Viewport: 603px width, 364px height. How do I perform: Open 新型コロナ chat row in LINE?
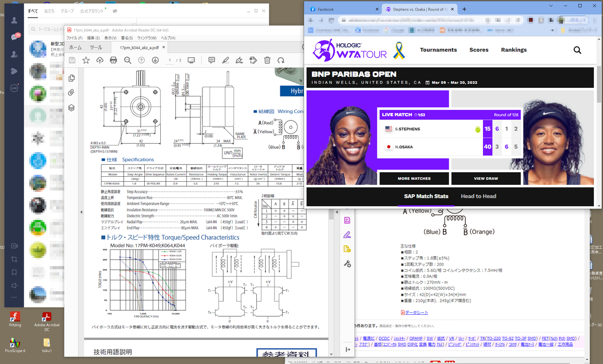[x=45, y=49]
